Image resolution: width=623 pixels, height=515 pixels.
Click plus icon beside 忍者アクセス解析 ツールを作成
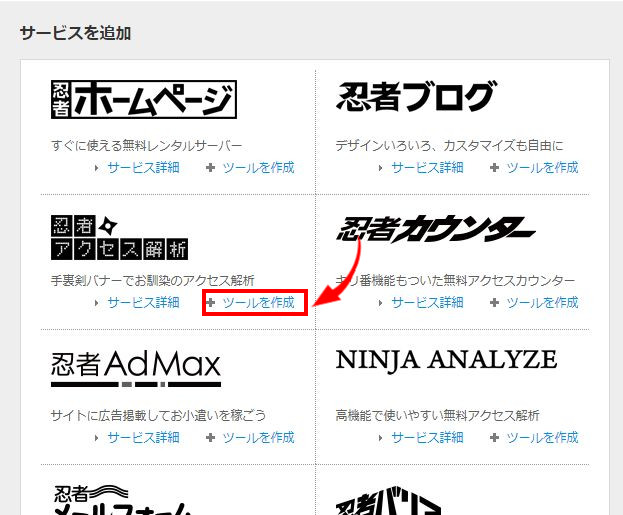211,303
